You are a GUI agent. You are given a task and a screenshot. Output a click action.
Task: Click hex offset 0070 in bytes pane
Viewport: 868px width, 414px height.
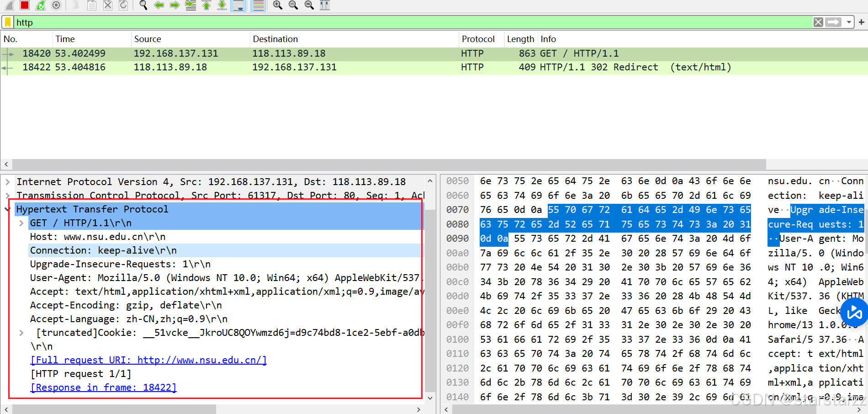tap(457, 210)
